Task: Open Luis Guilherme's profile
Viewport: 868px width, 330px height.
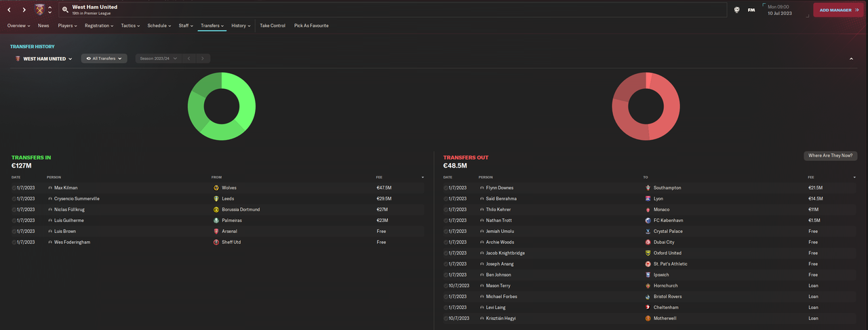Action: [69, 220]
